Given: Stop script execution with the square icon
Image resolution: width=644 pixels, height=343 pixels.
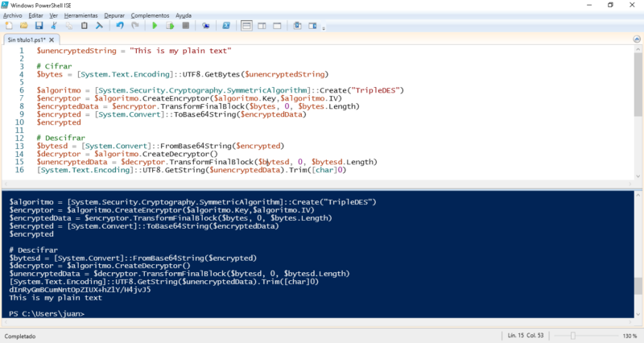Looking at the screenshot, I should [x=186, y=26].
